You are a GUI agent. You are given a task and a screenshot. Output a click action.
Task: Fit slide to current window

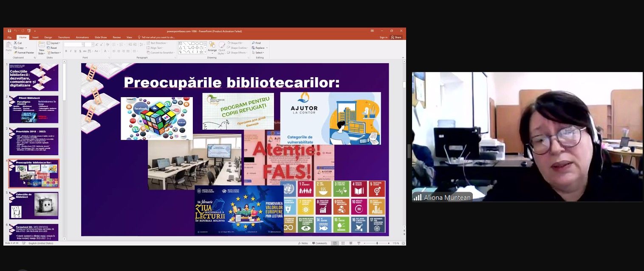[x=402, y=243]
